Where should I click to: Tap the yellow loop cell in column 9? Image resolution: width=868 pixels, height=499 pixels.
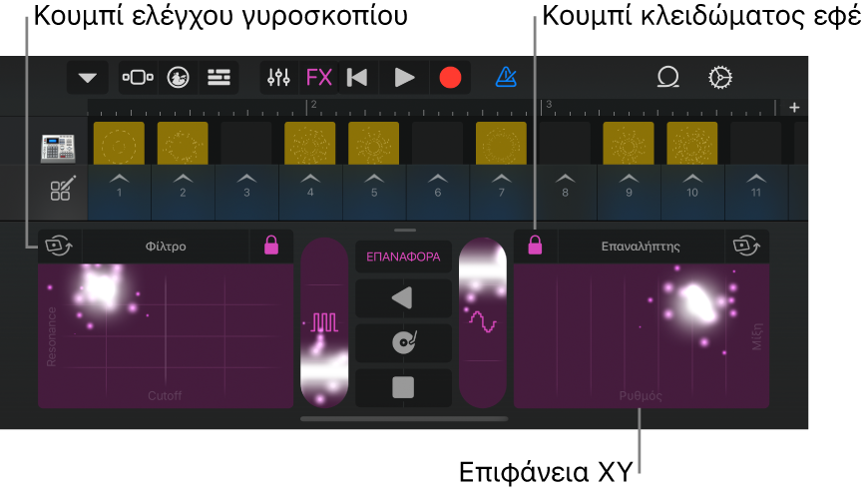(x=629, y=144)
